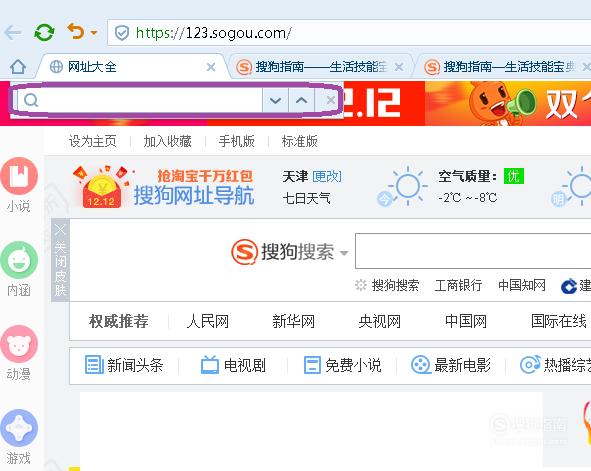Open the 动漫 sidebar icon
Screen dimensions: 591x471
pos(19,344)
